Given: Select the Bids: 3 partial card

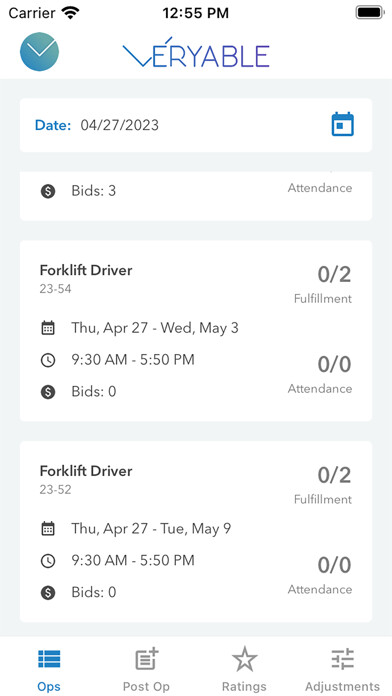Looking at the screenshot, I should 196,196.
